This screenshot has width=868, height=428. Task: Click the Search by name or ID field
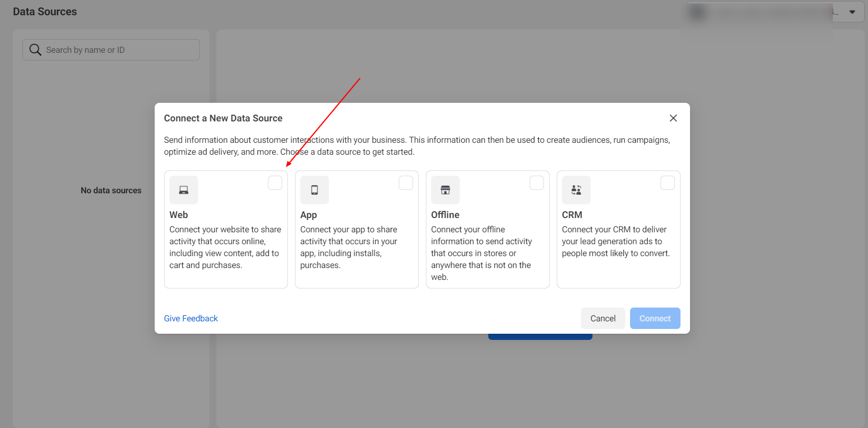[111, 50]
